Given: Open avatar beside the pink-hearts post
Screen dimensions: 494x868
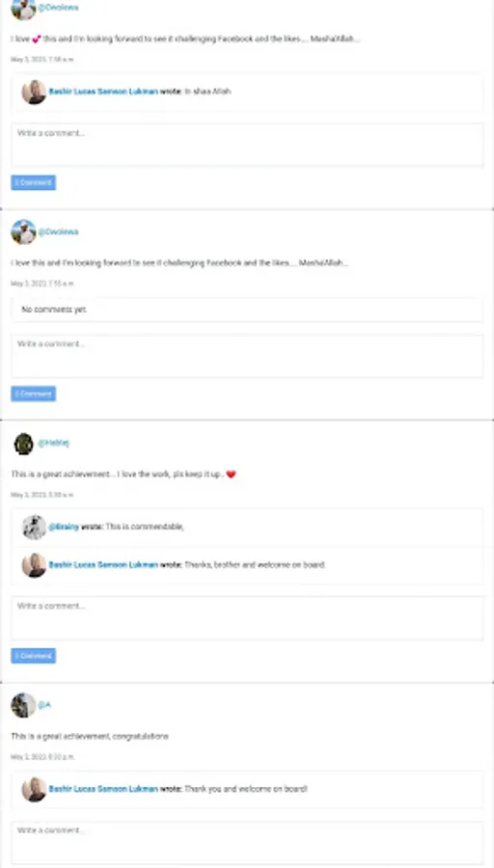Looking at the screenshot, I should [23, 10].
